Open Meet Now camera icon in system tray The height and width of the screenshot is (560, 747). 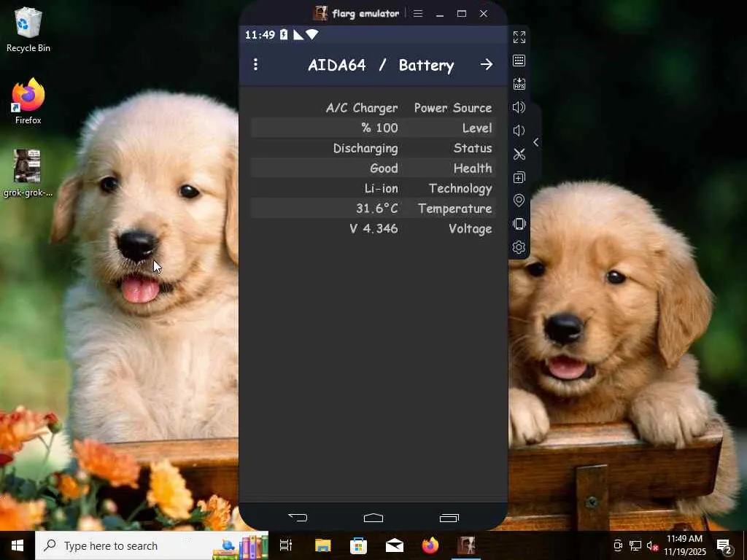(618, 545)
